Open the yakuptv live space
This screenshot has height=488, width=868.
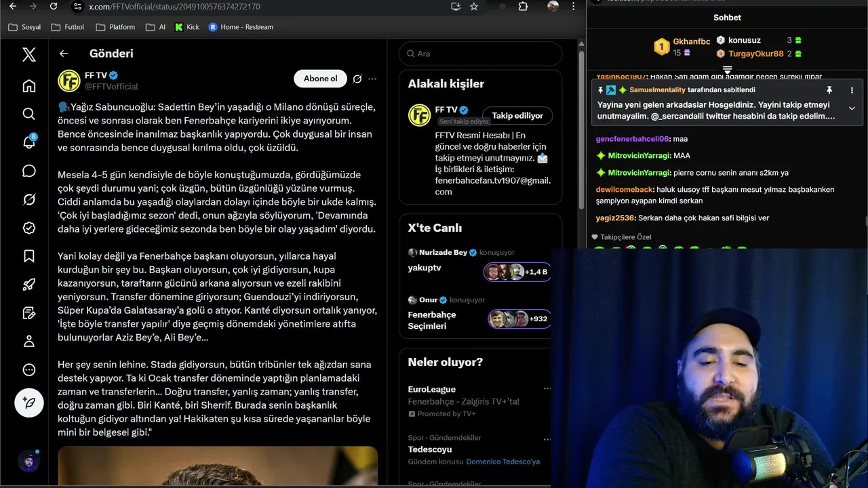coord(425,268)
